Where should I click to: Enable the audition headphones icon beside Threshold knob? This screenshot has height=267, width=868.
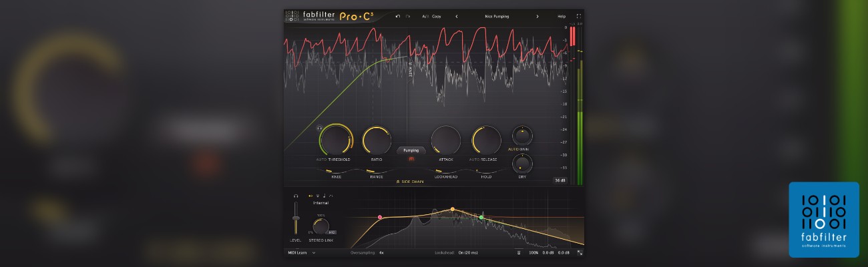[319, 127]
